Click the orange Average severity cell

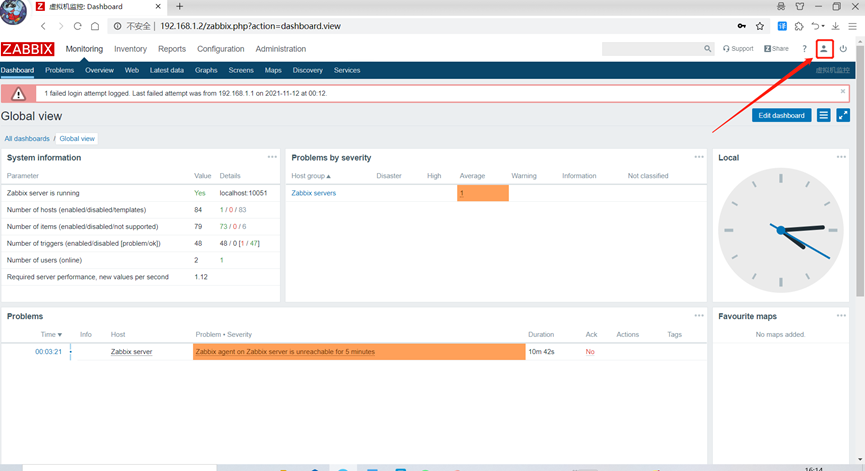(x=483, y=193)
